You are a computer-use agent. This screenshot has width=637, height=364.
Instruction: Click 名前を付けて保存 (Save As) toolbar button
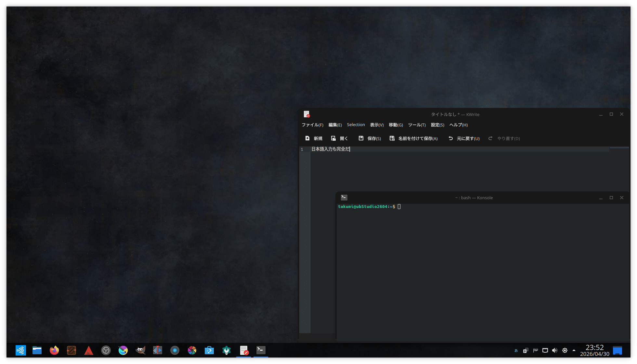click(413, 138)
